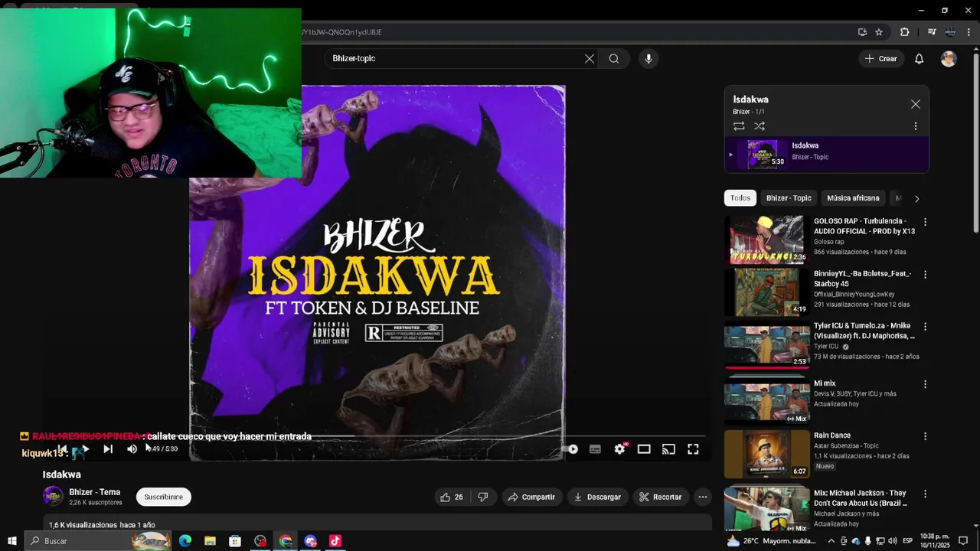Open the Chrome taskbar icon
This screenshot has height=551, width=980.
(286, 541)
